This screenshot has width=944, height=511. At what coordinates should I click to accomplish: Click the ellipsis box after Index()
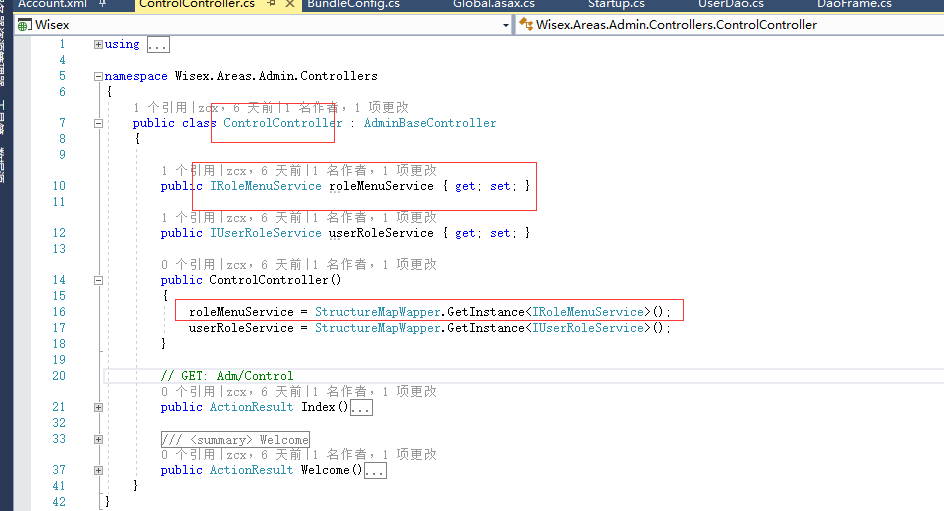point(361,408)
